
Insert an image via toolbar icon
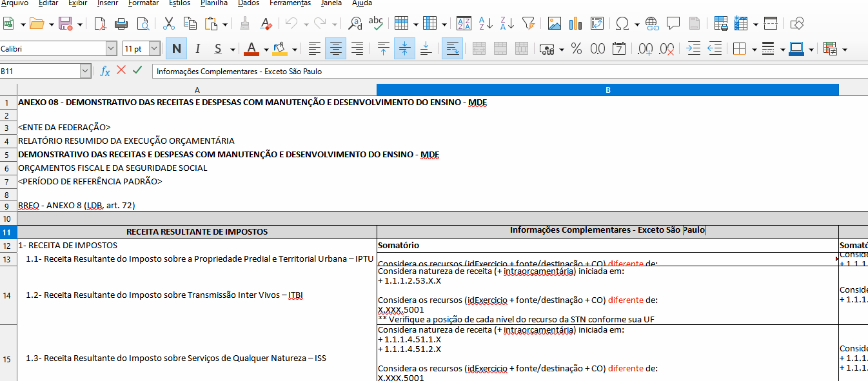click(x=555, y=24)
